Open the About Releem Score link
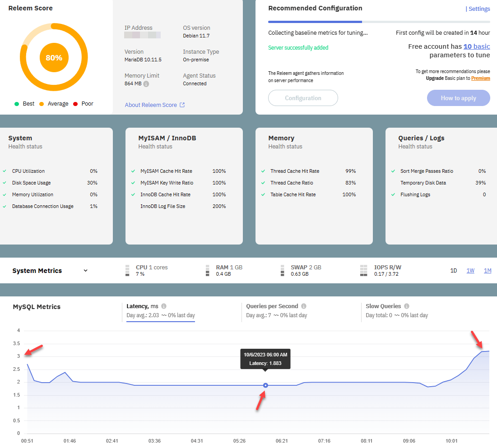The width and height of the screenshot is (497, 448). point(151,105)
